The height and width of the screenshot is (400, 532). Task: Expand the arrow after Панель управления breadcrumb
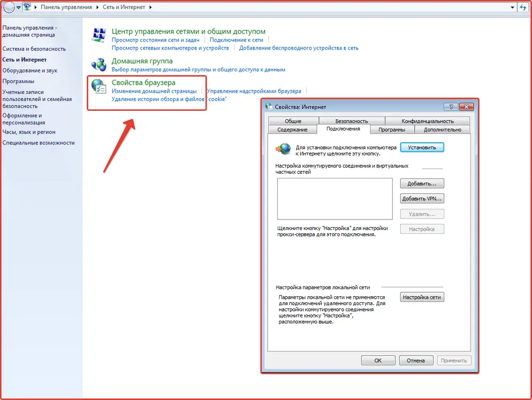[x=99, y=7]
